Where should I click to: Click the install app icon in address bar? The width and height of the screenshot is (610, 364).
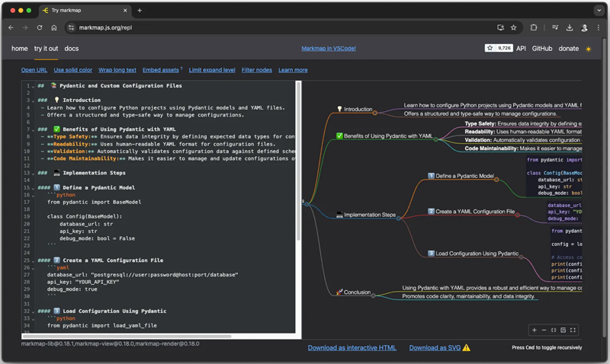tap(501, 27)
